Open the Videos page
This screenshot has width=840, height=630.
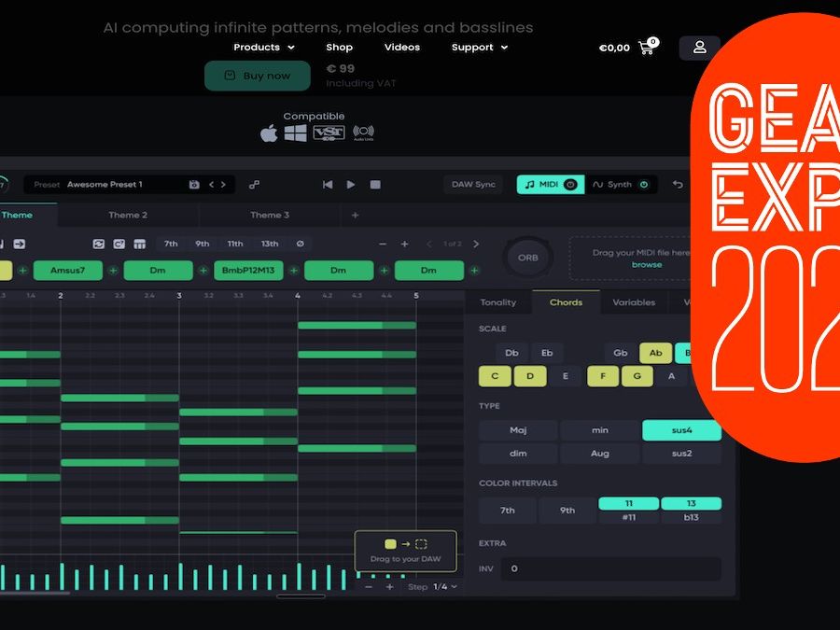point(402,48)
